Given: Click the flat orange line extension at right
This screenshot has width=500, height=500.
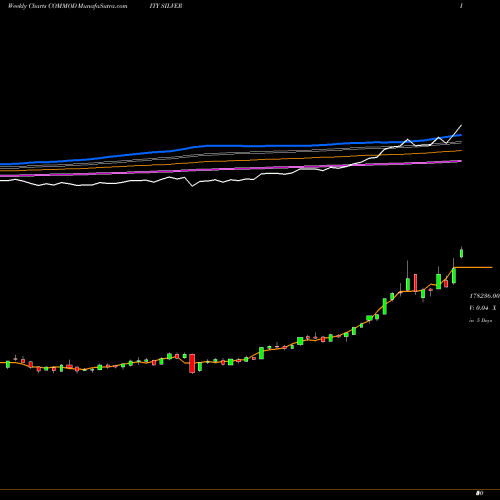Looking at the screenshot, I should point(473,267).
